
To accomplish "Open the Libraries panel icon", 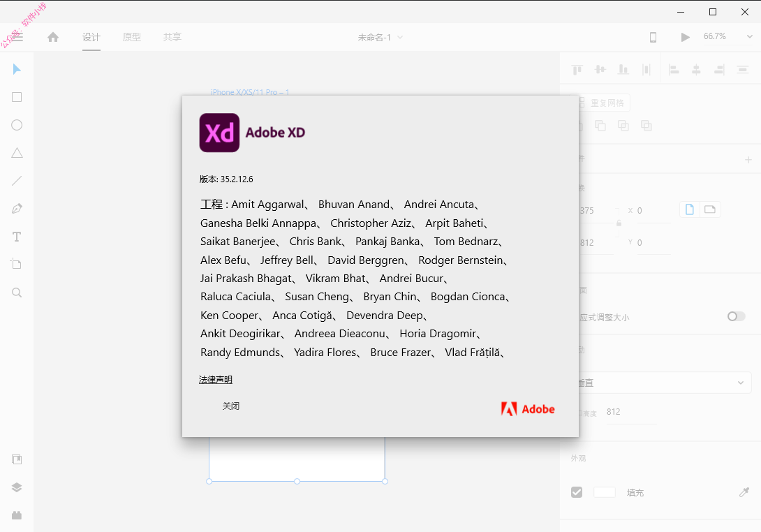I will pos(17,459).
